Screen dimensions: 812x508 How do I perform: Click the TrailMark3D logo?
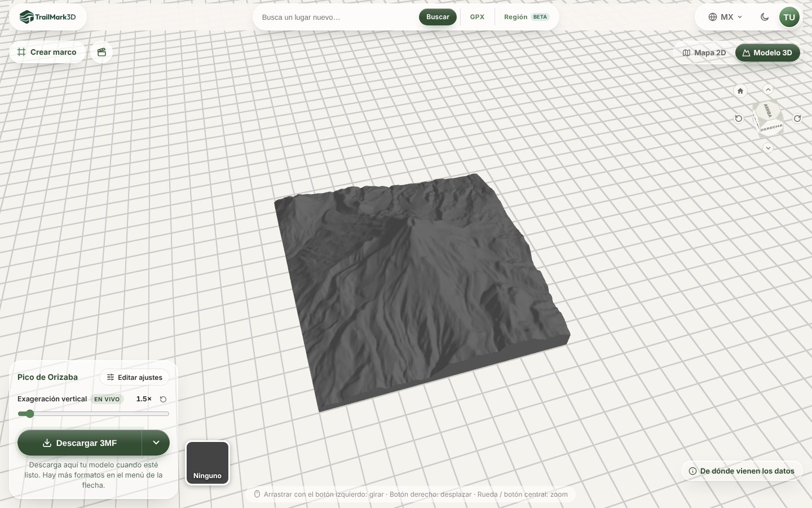pyautogui.click(x=47, y=17)
